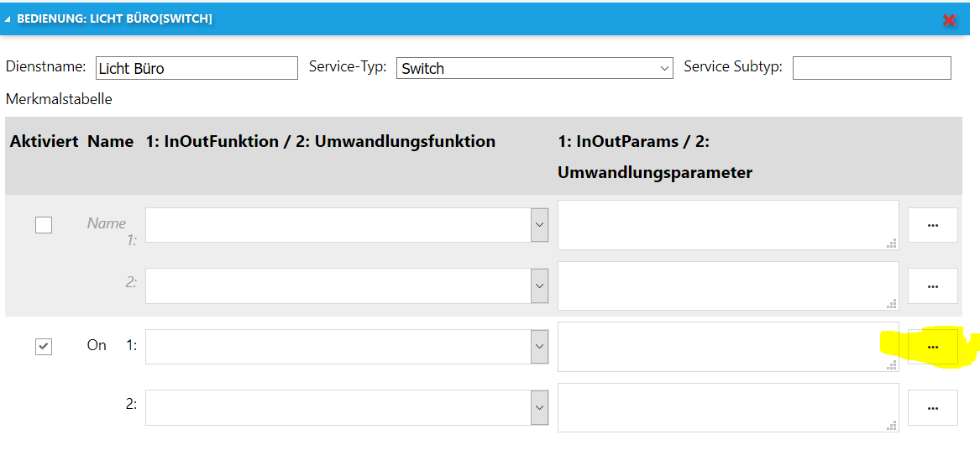Click Umwandlungsparameter text area for On row 2
980x461 pixels.
pos(727,407)
